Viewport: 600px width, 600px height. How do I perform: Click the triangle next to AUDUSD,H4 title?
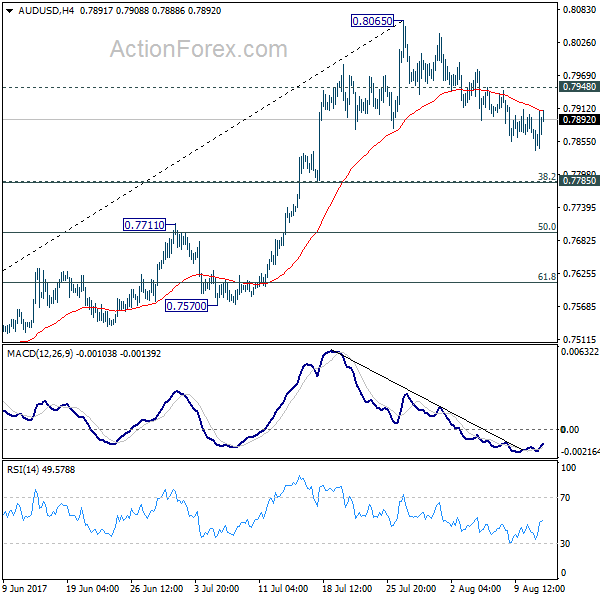click(10, 11)
